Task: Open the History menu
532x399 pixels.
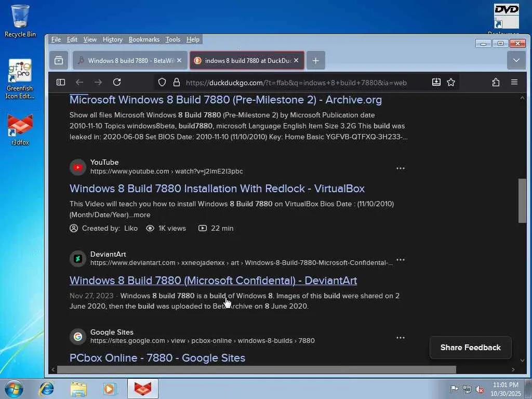Action: 113,39
